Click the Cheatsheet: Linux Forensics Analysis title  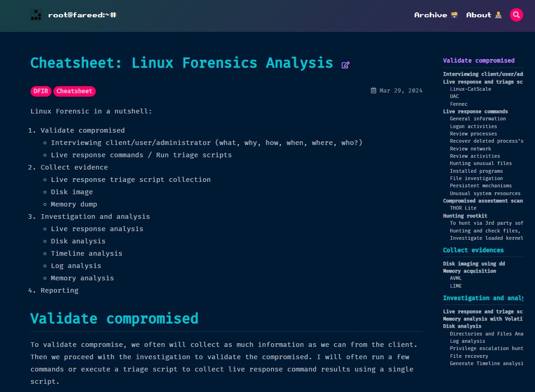pos(182,63)
